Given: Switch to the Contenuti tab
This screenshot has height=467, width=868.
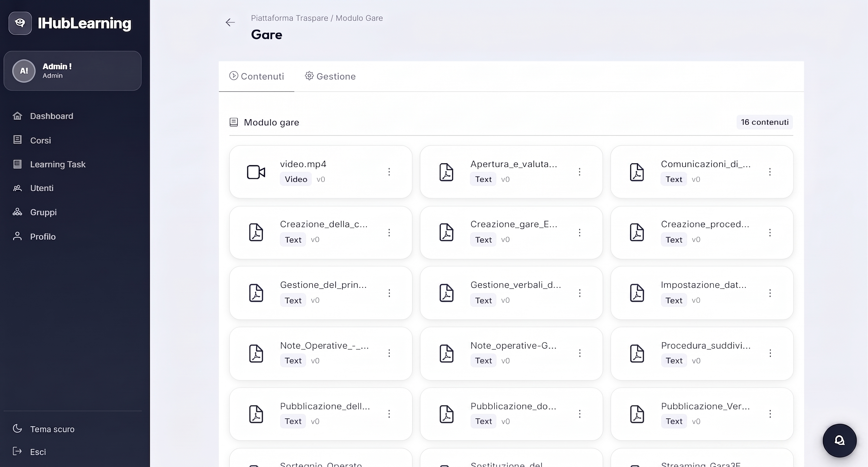Looking at the screenshot, I should 257,76.
